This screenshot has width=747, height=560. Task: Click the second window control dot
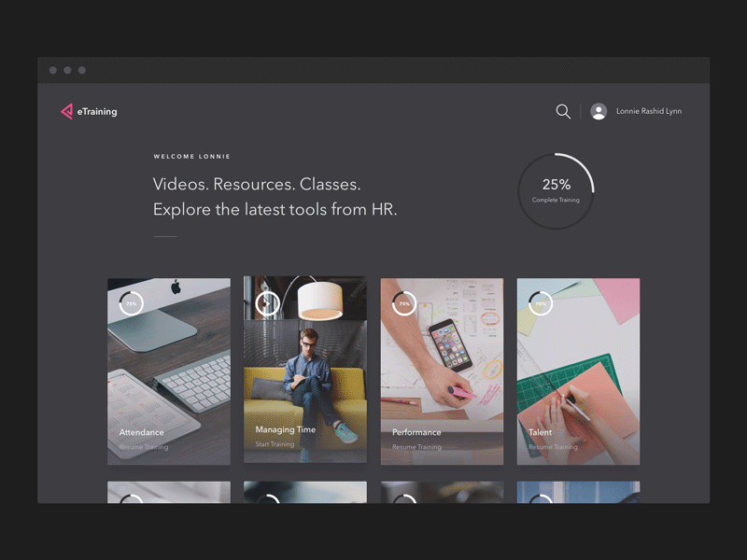click(x=67, y=71)
